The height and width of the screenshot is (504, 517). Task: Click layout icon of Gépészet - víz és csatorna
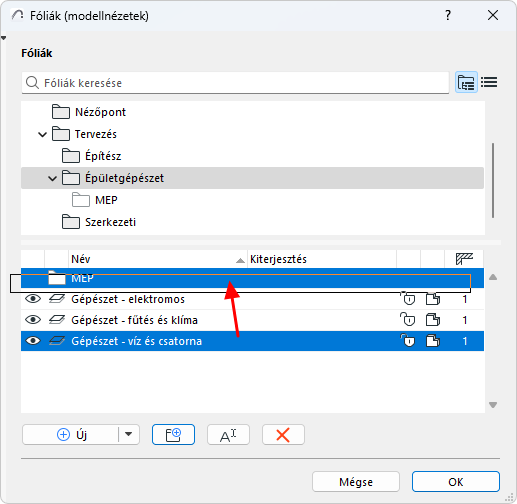(433, 341)
